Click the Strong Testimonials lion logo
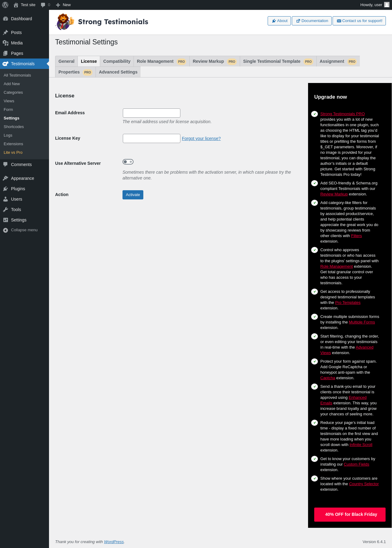This screenshot has height=548, width=392. (65, 22)
